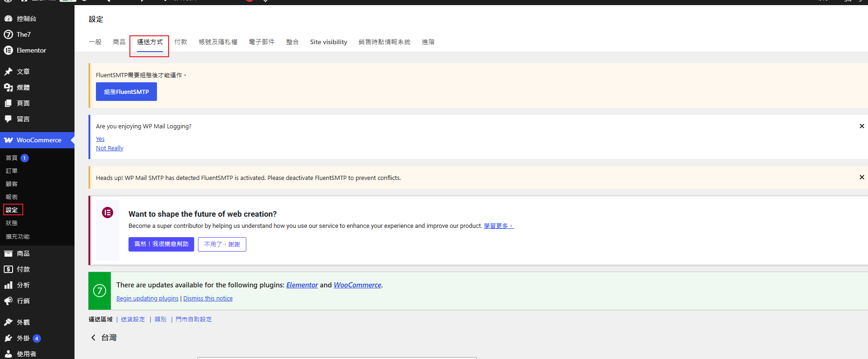Open the 運送方式 settings tab
The width and height of the screenshot is (868, 359).
[x=150, y=42]
